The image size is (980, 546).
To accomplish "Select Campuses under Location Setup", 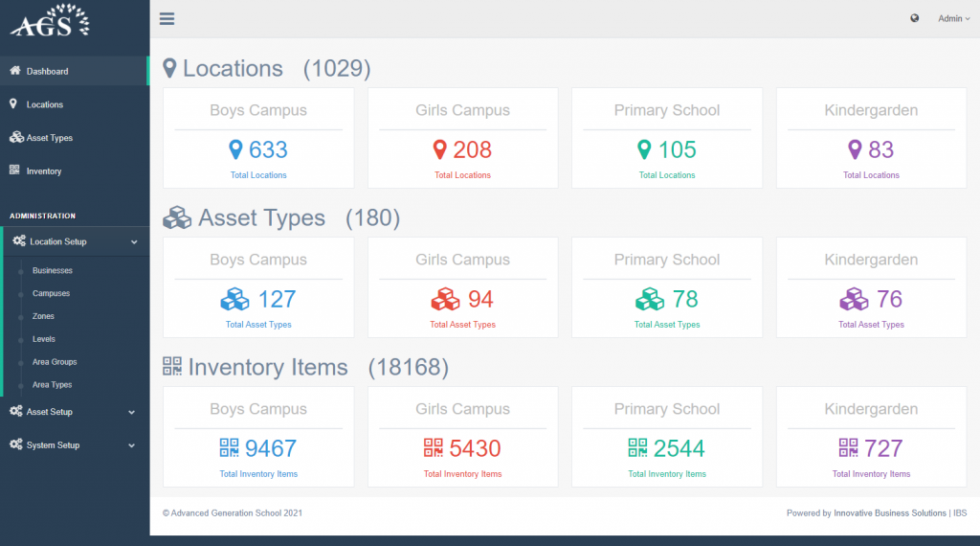I will [51, 293].
